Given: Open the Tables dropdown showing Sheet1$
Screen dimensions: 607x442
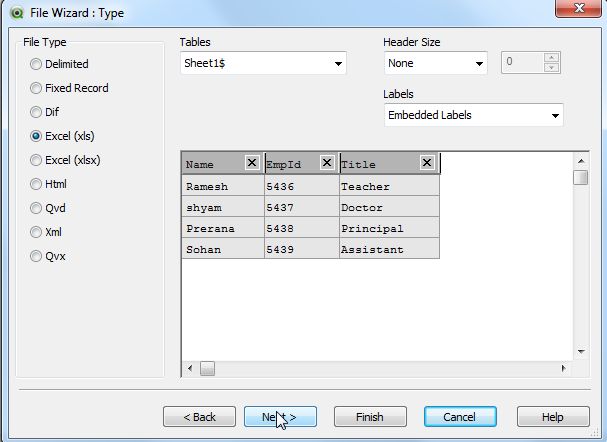Looking at the screenshot, I should [x=264, y=63].
